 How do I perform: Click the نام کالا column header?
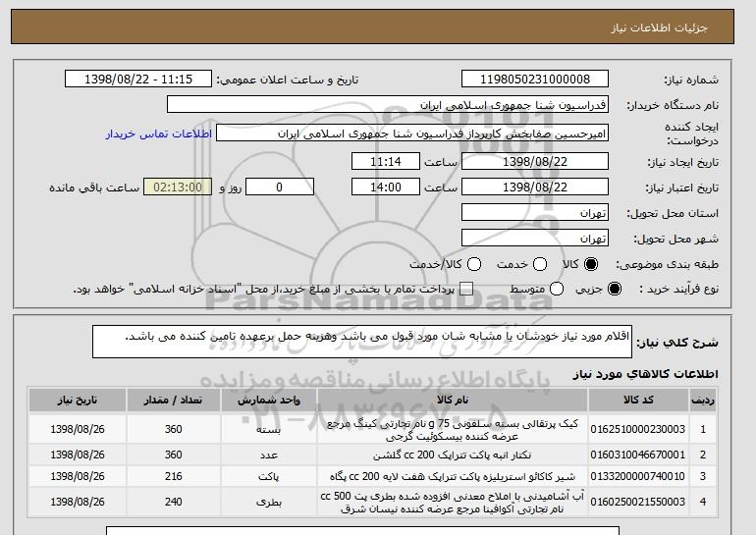453,401
